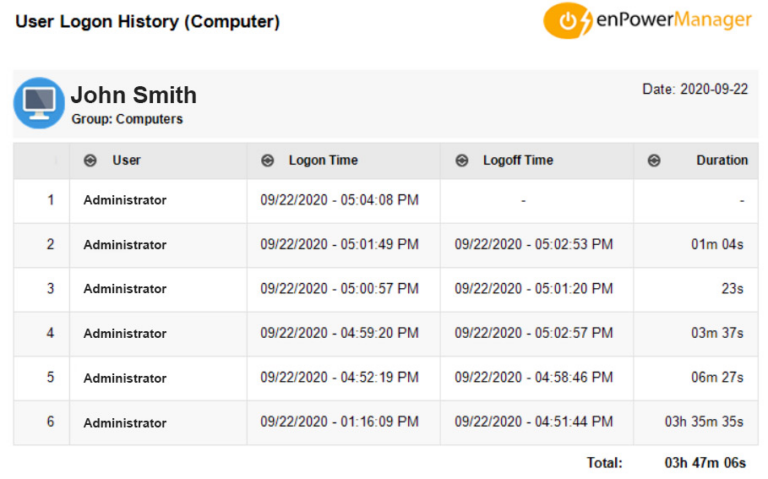Sort by the Logon Time header
This screenshot has height=479, width=768.
(x=323, y=160)
